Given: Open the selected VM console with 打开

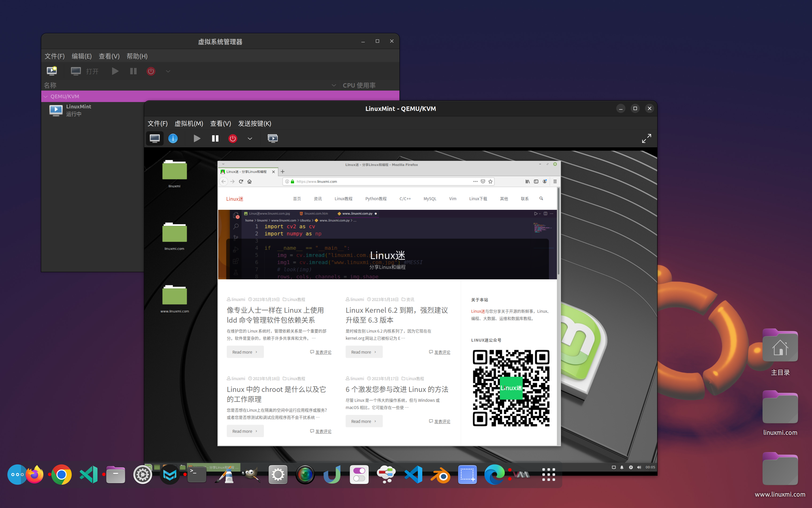Looking at the screenshot, I should pos(85,71).
